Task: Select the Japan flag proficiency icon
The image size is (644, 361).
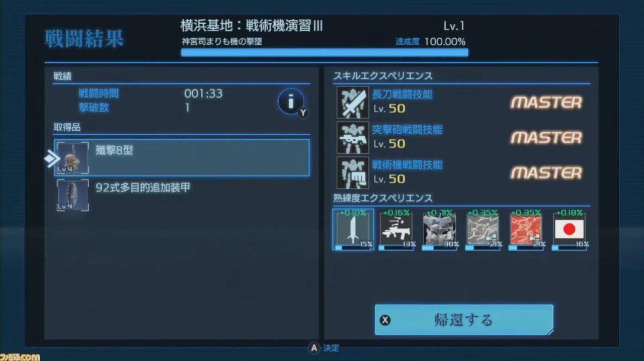Action: pos(570,229)
